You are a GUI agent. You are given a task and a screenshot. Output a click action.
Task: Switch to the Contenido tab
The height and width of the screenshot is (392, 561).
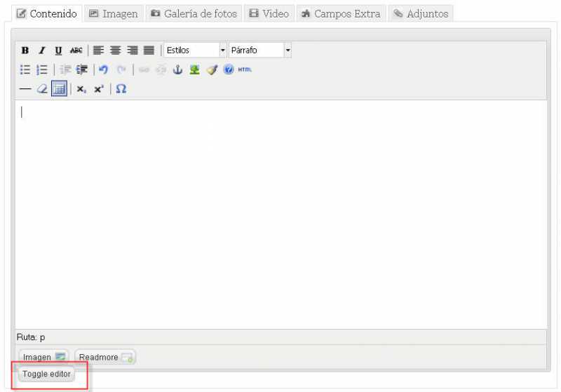(x=47, y=13)
